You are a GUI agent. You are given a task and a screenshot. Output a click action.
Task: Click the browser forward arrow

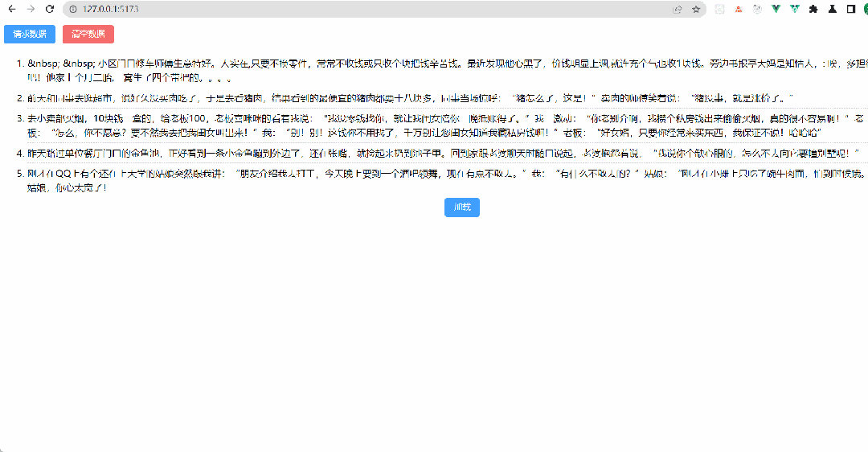(31, 9)
